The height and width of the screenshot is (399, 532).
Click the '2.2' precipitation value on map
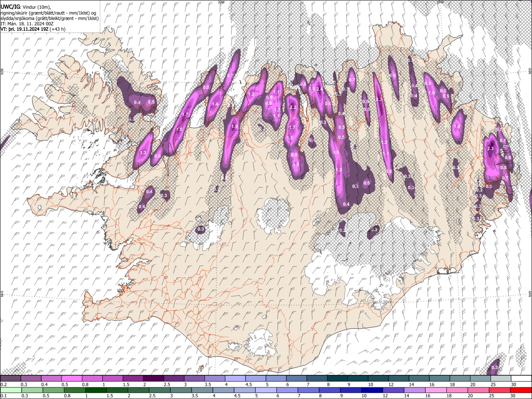(293, 108)
